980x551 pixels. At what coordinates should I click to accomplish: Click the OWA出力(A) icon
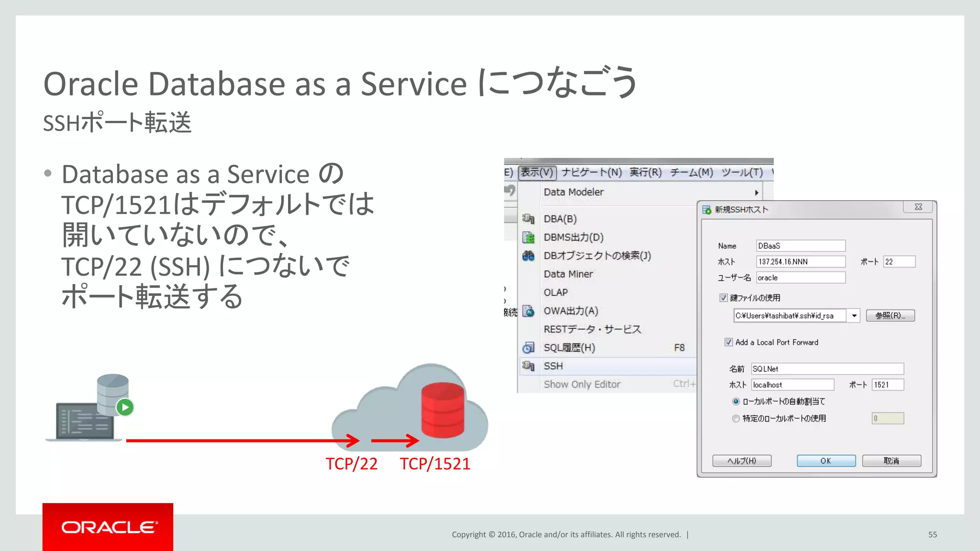[x=528, y=311]
